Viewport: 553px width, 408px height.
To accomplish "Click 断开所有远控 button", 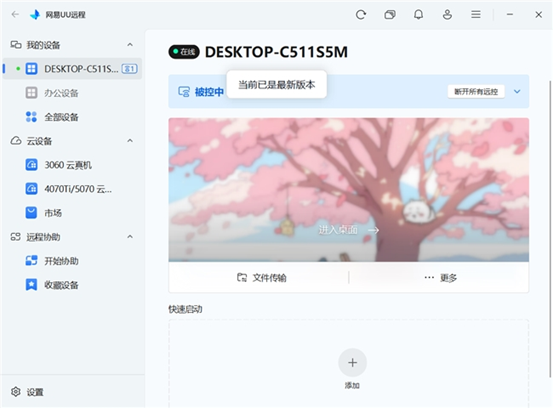I will coord(476,92).
